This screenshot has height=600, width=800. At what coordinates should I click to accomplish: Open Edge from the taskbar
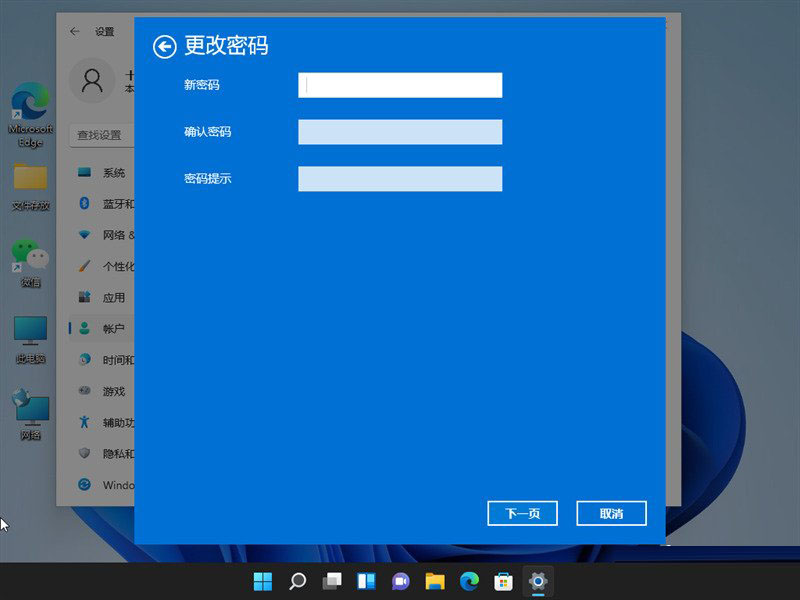click(469, 581)
